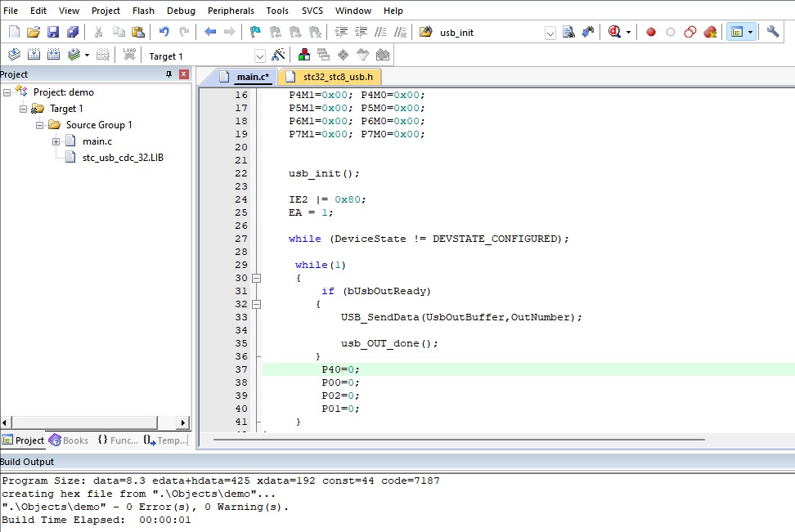795x532 pixels.
Task: Navigate forwards with the right arrow
Action: pyautogui.click(x=229, y=32)
